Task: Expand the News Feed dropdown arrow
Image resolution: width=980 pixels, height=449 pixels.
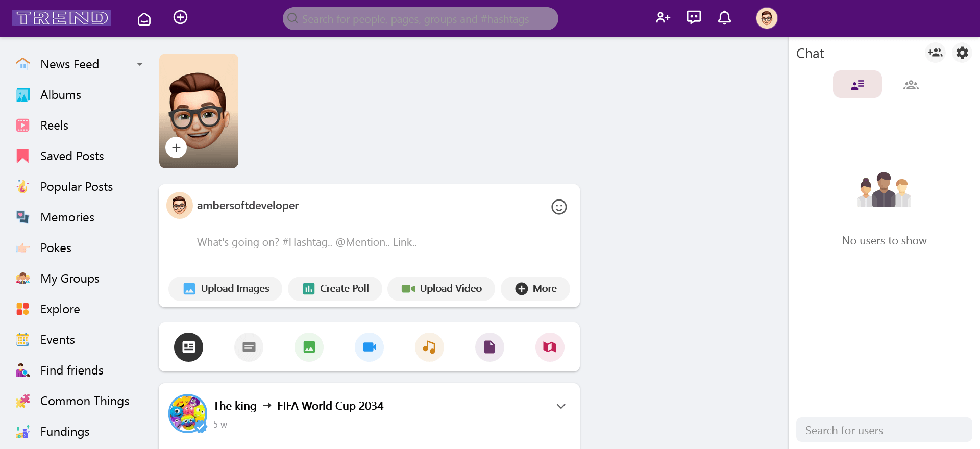Action: (140, 64)
